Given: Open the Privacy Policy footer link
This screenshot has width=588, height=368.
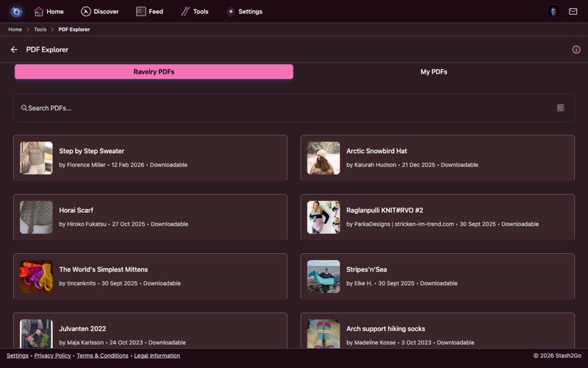Looking at the screenshot, I should point(52,355).
